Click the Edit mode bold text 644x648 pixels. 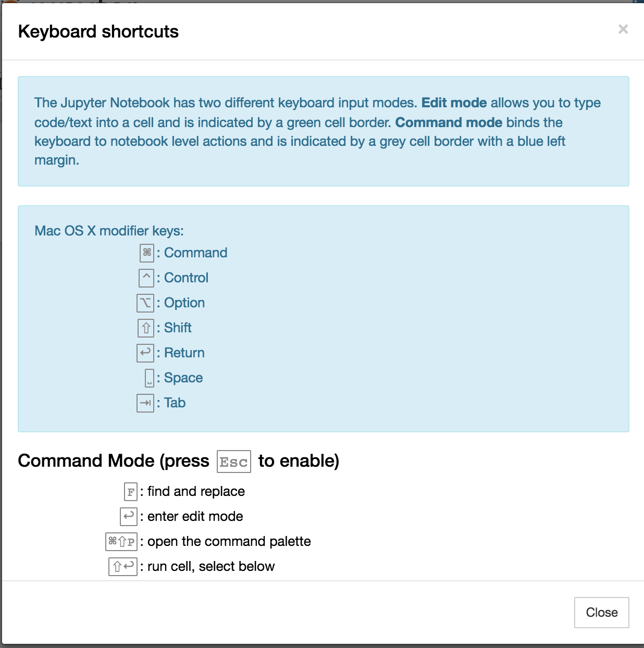454,103
